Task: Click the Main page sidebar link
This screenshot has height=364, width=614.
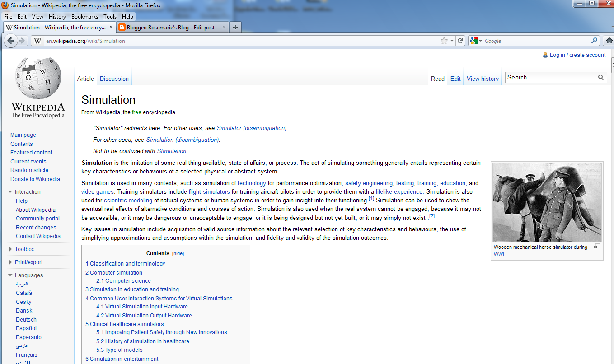Action: 23,135
